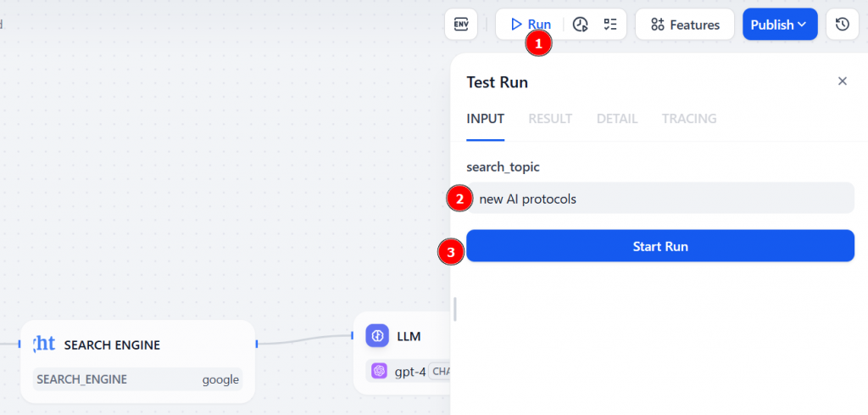This screenshot has width=868, height=415.
Task: Open the ENV environment variables button
Action: (461, 25)
